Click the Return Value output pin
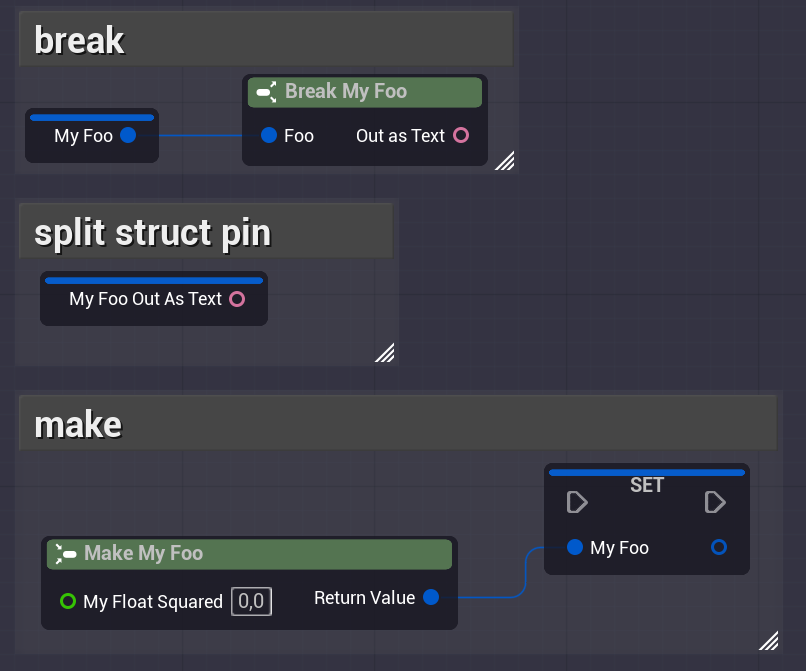 (x=431, y=597)
